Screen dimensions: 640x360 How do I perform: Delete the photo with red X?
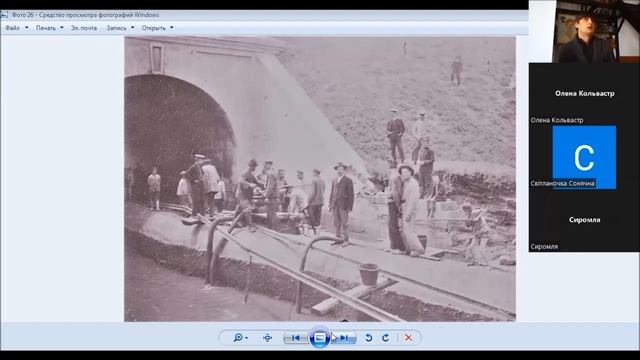(x=408, y=338)
